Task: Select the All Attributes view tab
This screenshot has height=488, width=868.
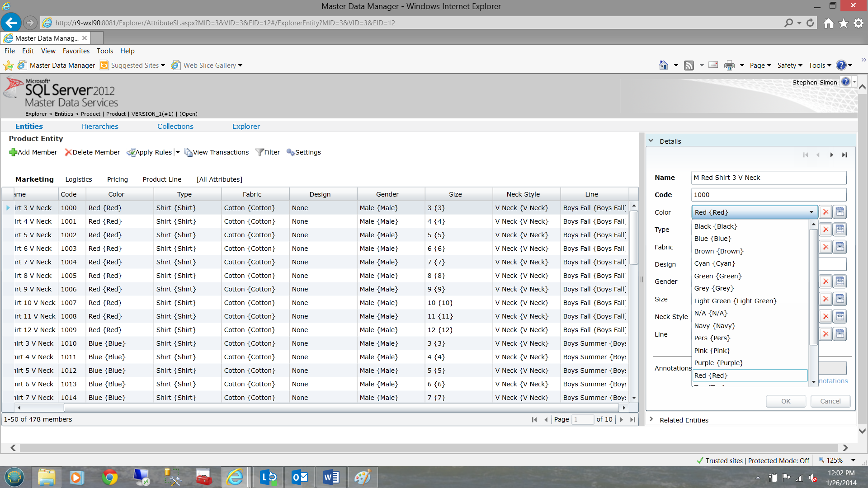Action: (219, 179)
